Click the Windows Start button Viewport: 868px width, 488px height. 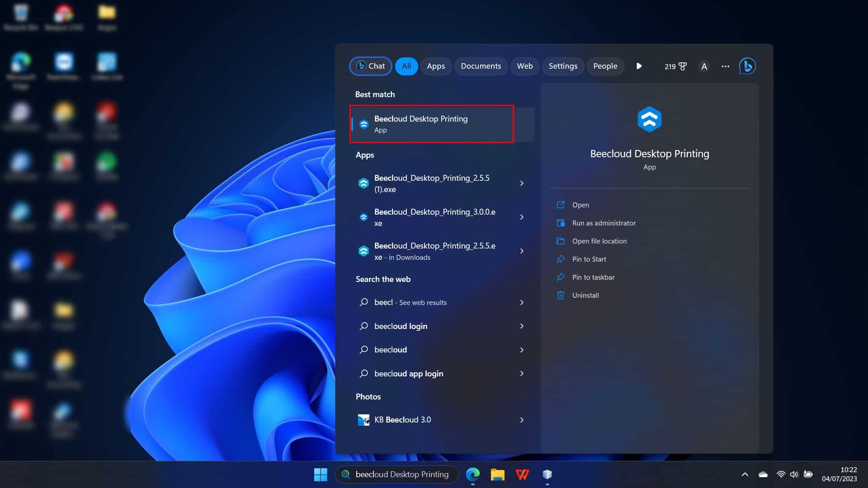tap(321, 474)
